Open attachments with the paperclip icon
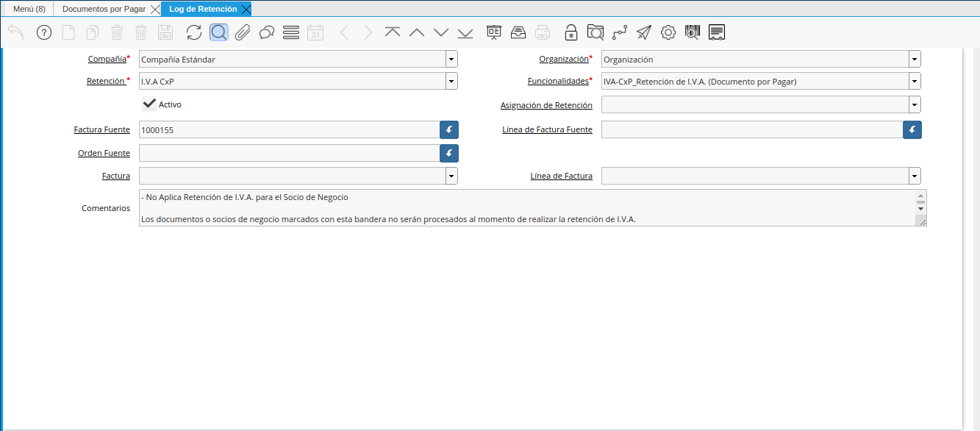 pyautogui.click(x=243, y=32)
